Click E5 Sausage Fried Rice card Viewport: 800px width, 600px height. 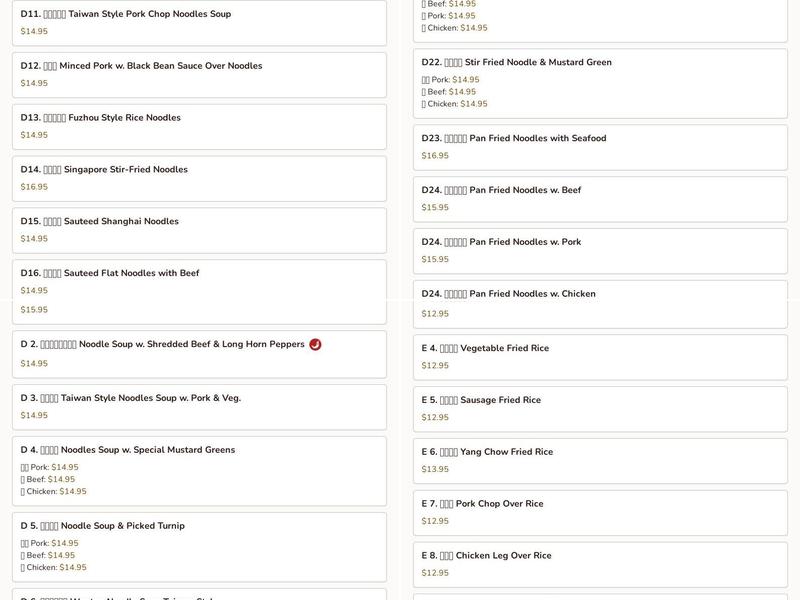click(600, 409)
